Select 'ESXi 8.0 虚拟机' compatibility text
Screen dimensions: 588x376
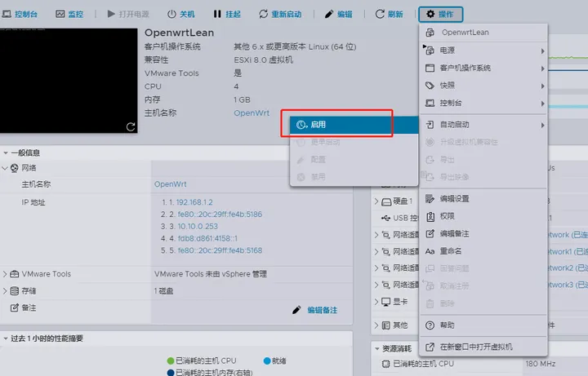(x=263, y=60)
